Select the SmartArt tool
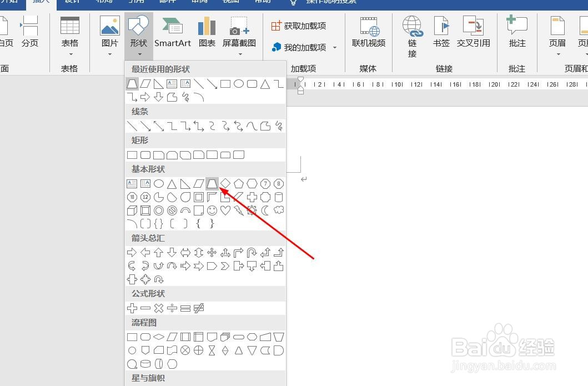The image size is (588, 386). click(172, 33)
